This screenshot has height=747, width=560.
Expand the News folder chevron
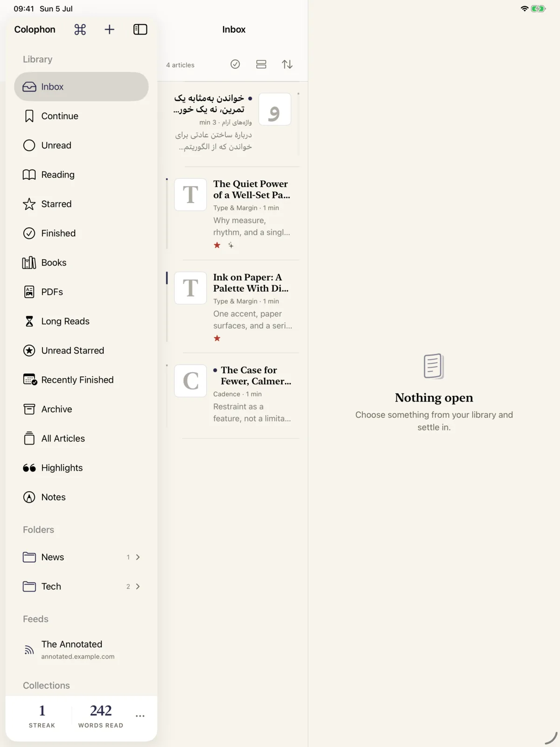point(138,557)
